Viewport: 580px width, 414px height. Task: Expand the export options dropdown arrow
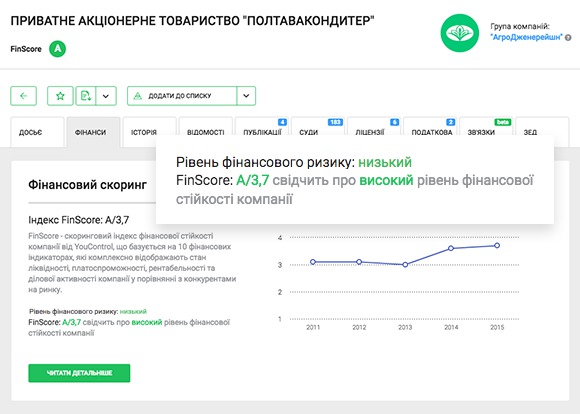(106, 96)
